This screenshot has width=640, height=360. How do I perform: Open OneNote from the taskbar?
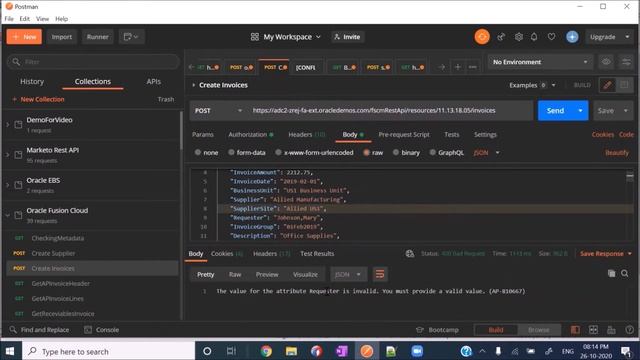pos(341,351)
